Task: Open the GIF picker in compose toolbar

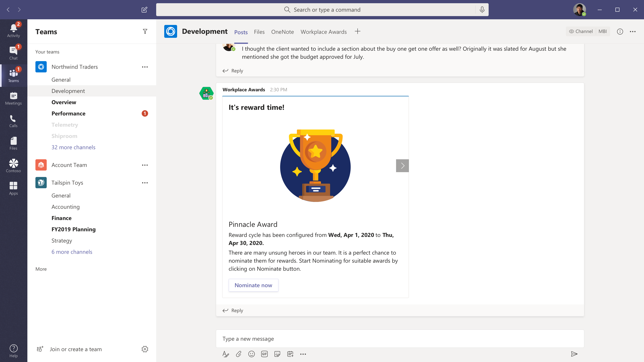Action: 264,354
